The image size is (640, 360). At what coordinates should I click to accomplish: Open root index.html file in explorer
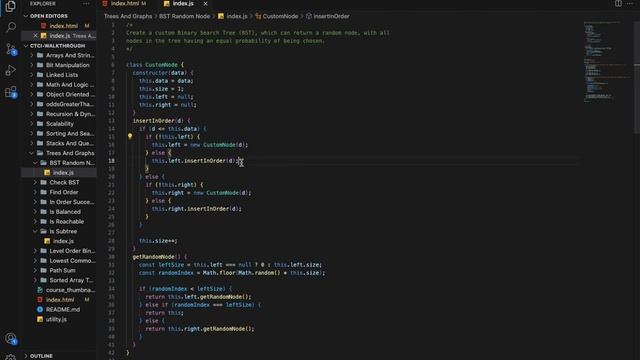click(x=60, y=300)
